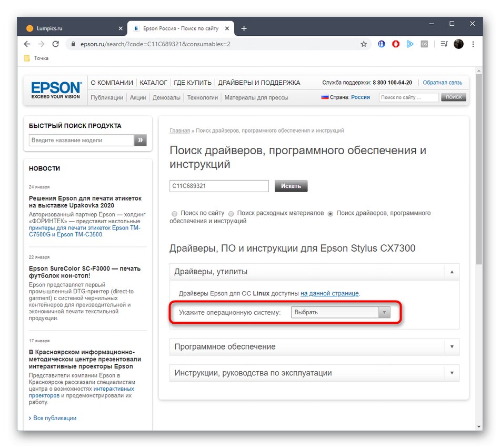Open Материалы для прессы link
500x448 pixels.
click(256, 97)
